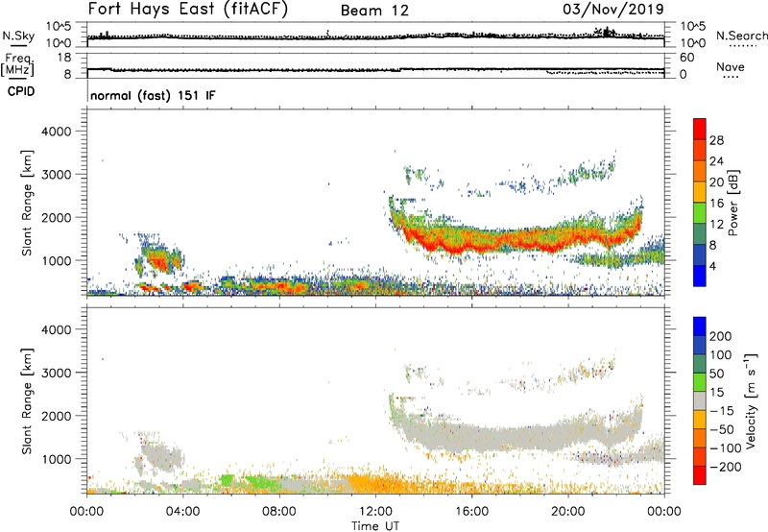This screenshot has height=532, width=768.
Task: Click the 'Power [dB]' colorbar title
Action: click(x=733, y=203)
